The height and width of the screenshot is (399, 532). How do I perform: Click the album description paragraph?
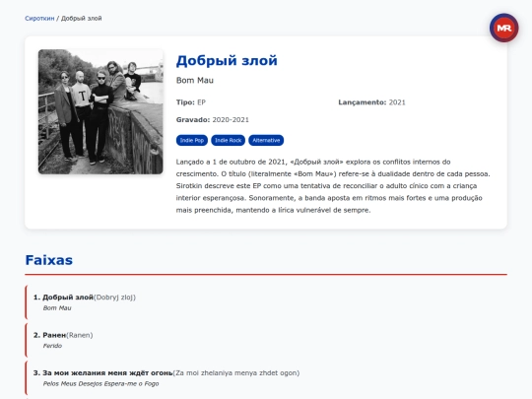[333, 186]
